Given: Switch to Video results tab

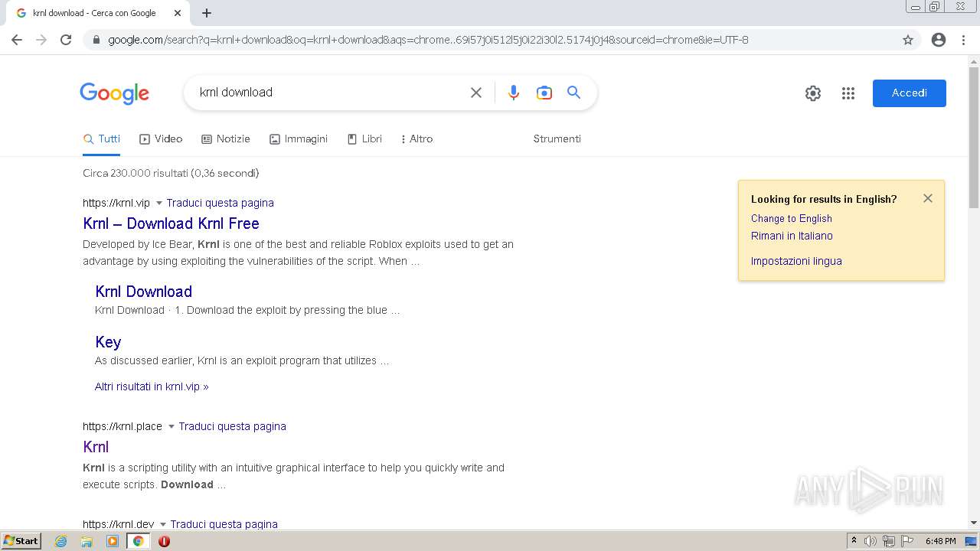Looking at the screenshot, I should [161, 139].
